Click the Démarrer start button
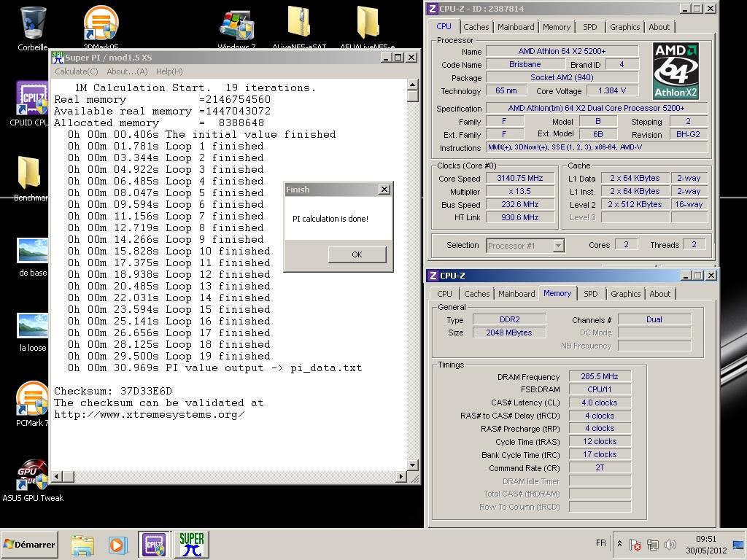Image resolution: width=747 pixels, height=560 pixels. click(30, 544)
